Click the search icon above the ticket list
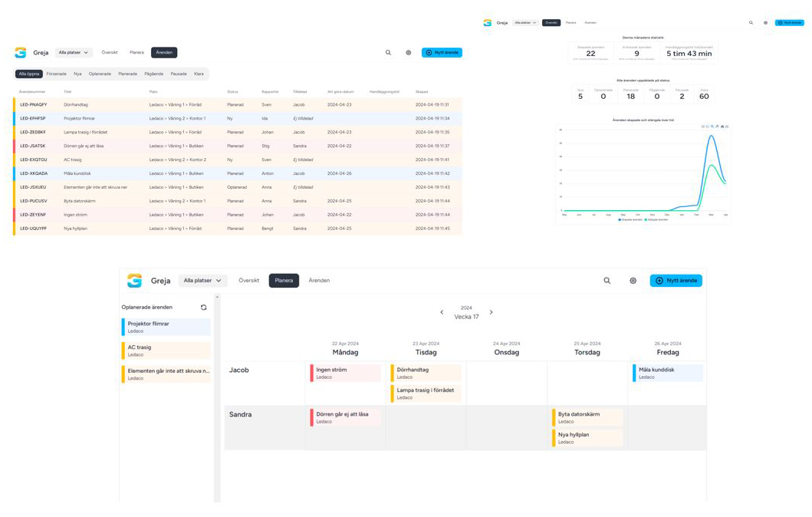This screenshot has height=517, width=812. 388,53
